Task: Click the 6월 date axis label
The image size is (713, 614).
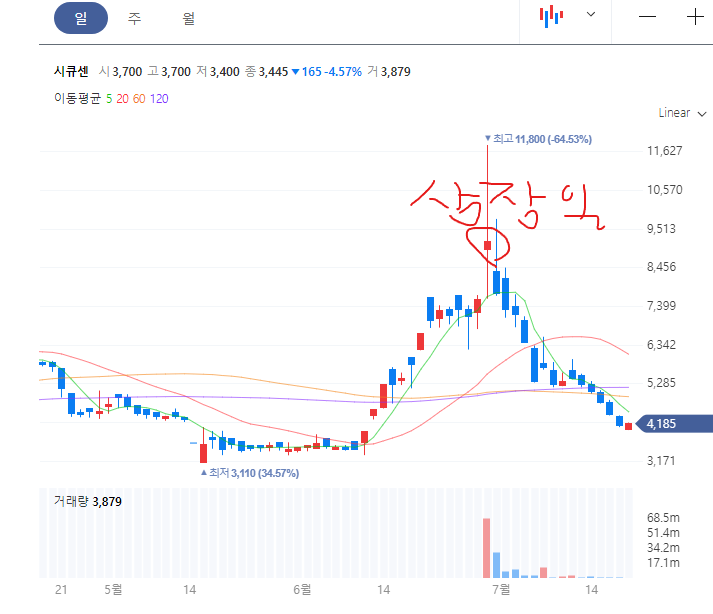Action: click(302, 590)
